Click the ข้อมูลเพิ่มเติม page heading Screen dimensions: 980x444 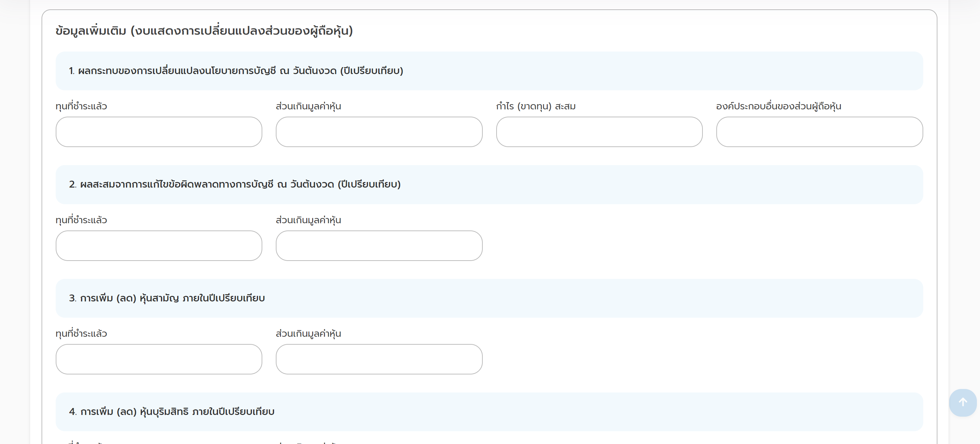tap(204, 30)
